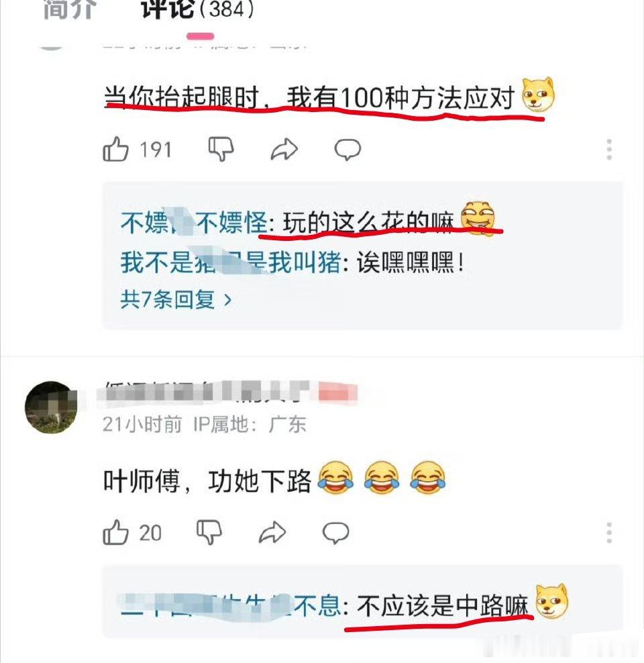Tap the 不应该是中路嘛 reply text
This screenshot has height=663, width=644.
pos(443,606)
